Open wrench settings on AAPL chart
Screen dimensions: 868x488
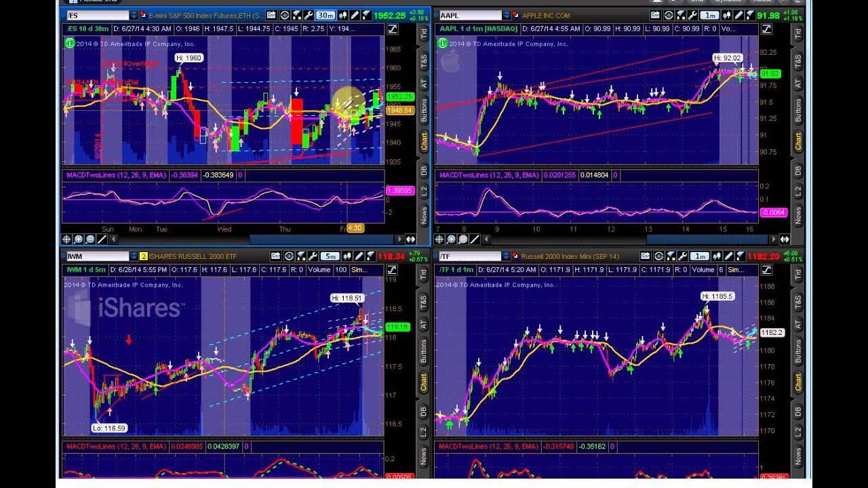click(x=693, y=15)
